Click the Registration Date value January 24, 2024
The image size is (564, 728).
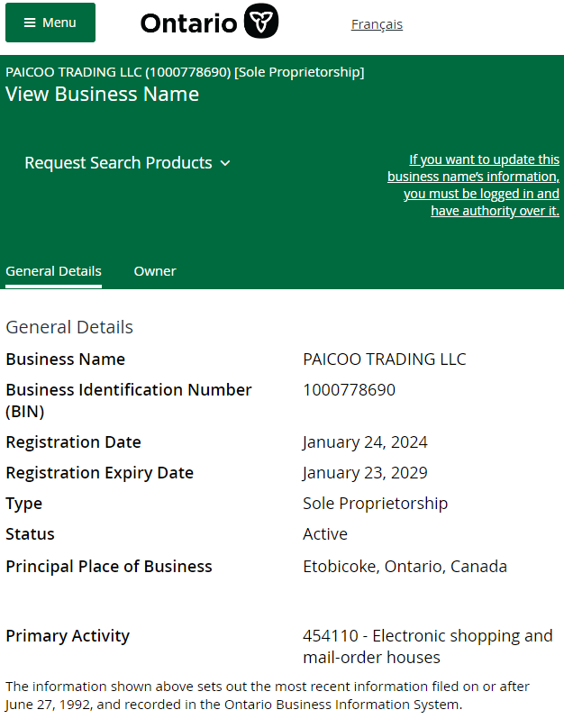[365, 442]
